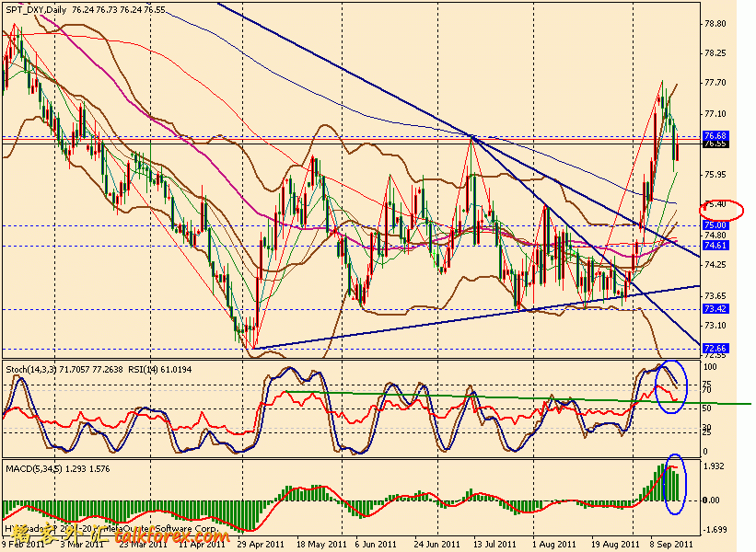Click the 73.10 price axis label
The width and height of the screenshot is (756, 552).
(715, 326)
